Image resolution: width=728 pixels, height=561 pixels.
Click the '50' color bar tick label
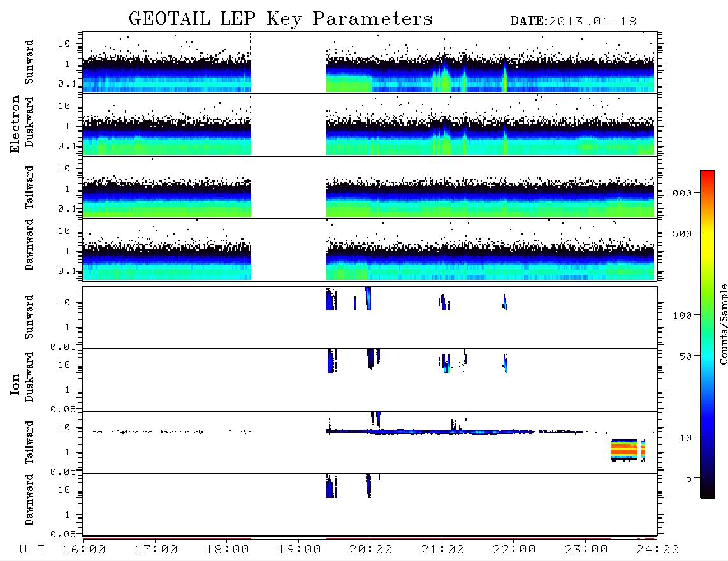tap(685, 356)
